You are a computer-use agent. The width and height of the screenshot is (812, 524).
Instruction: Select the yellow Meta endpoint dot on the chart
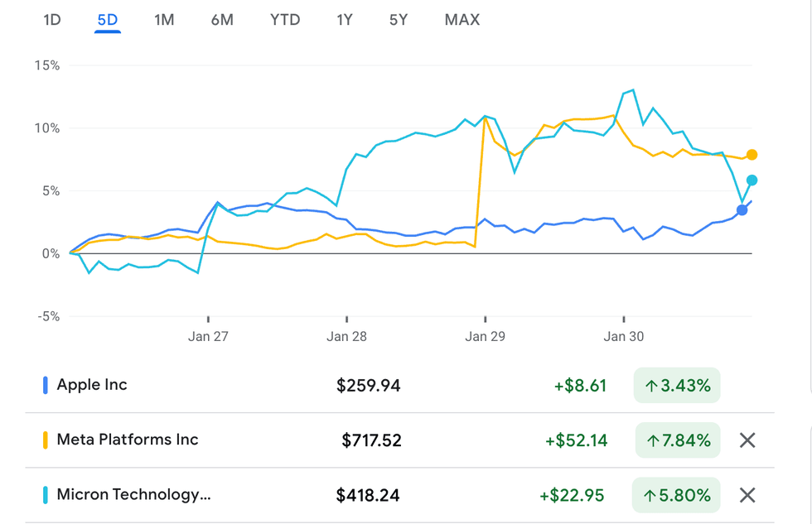pos(752,154)
